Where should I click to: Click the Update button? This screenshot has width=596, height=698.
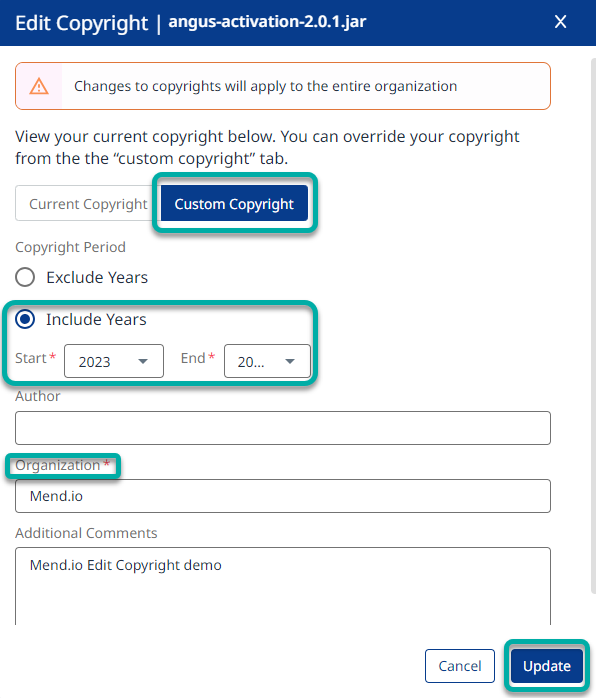(x=547, y=666)
